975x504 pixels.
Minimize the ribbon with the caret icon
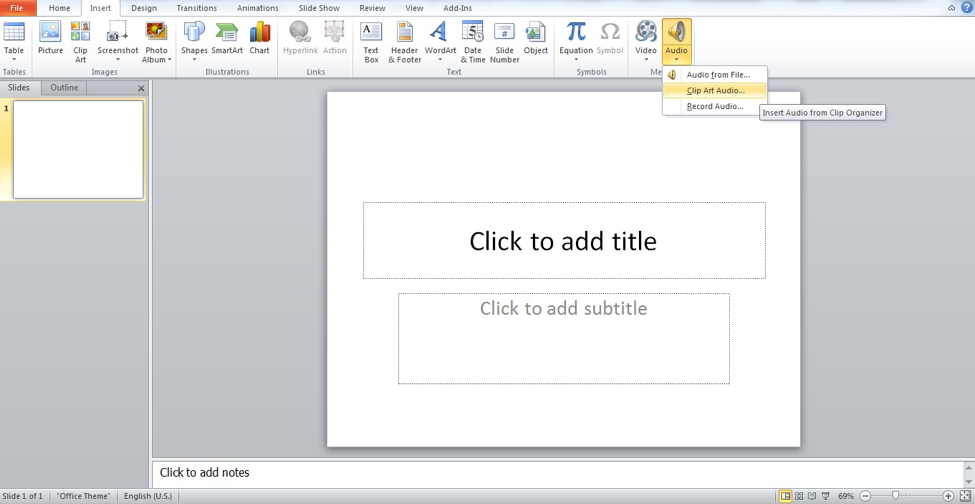coord(951,8)
